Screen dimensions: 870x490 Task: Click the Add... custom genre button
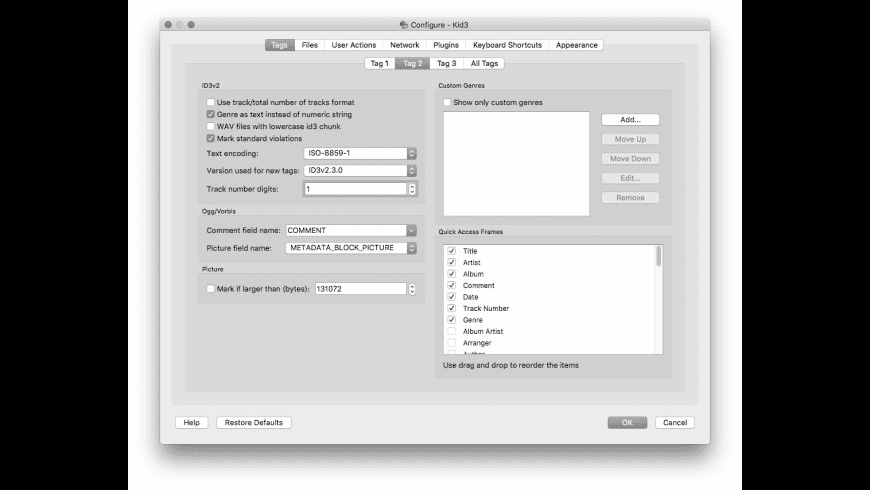tap(630, 119)
